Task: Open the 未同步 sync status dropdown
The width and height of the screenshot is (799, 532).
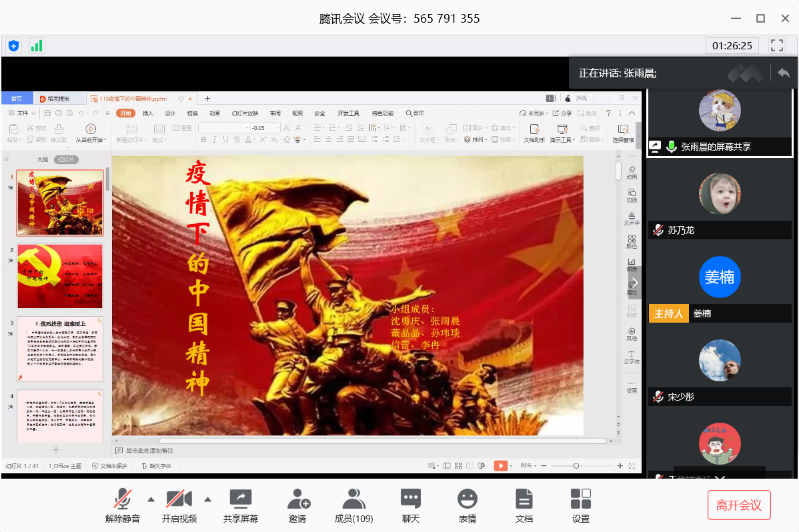Action: pyautogui.click(x=534, y=113)
